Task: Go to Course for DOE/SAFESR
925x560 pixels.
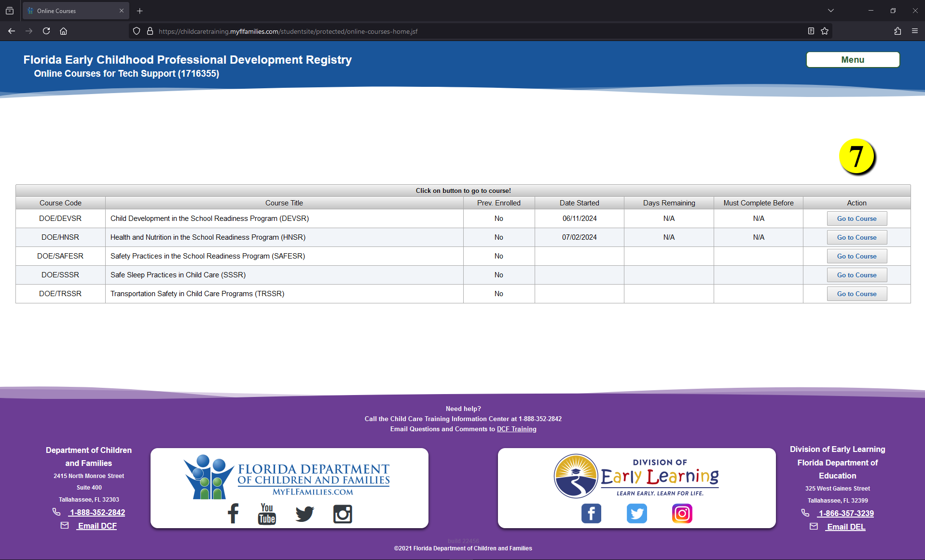Action: coord(856,256)
